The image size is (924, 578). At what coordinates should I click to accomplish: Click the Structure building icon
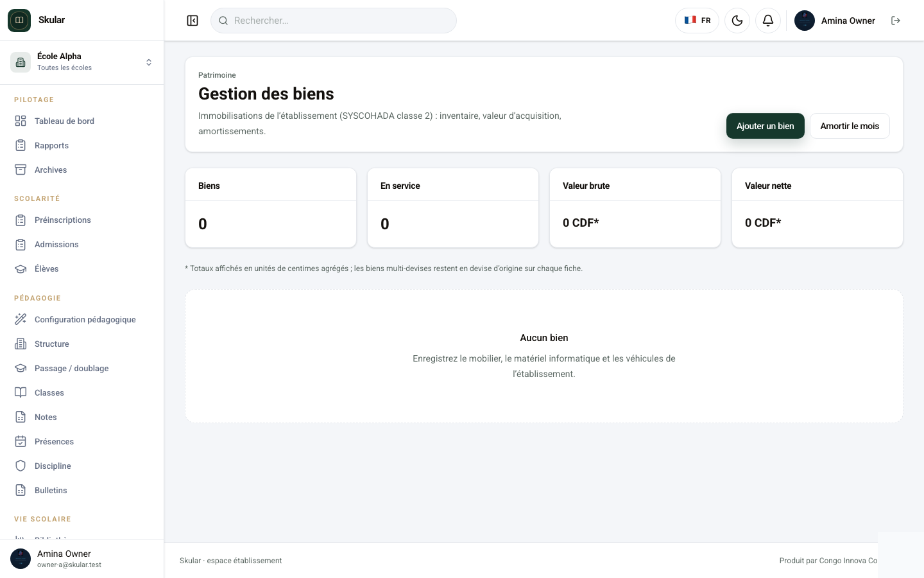point(21,344)
